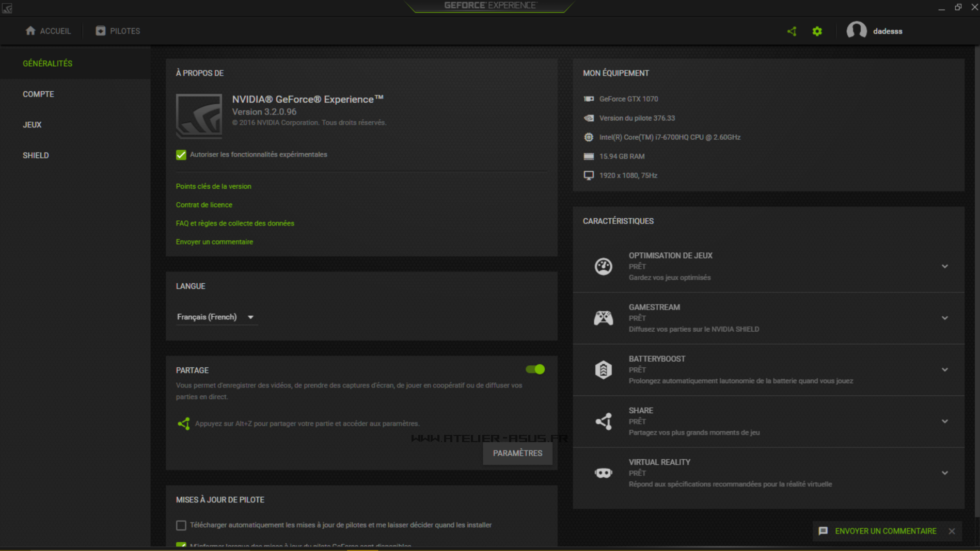This screenshot has height=551, width=980.
Task: Disable the Partage toggle switch
Action: 535,369
